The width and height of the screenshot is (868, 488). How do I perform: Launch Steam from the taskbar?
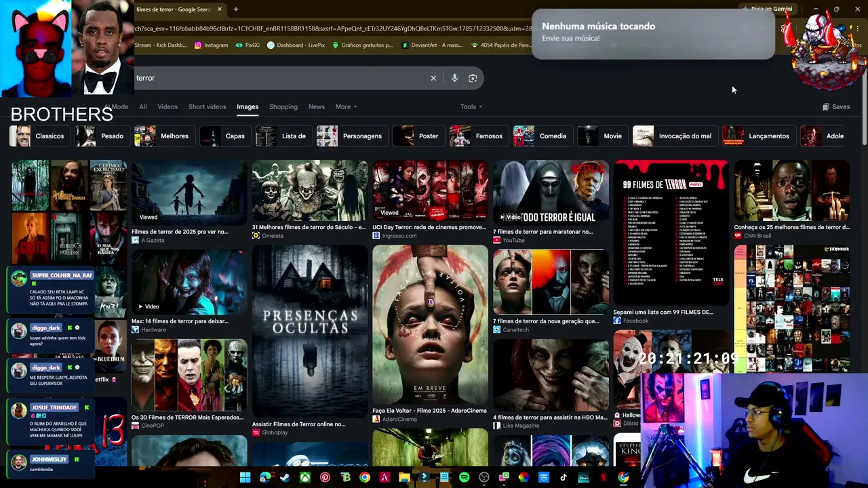pyautogui.click(x=285, y=478)
